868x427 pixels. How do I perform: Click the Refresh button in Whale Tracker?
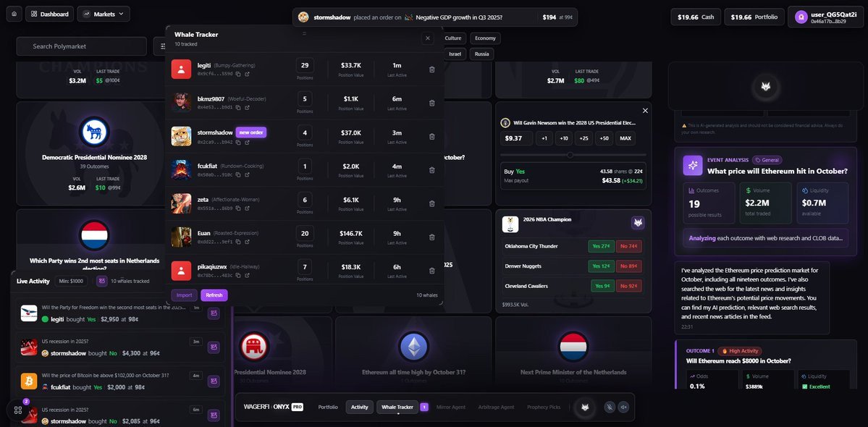pos(214,295)
